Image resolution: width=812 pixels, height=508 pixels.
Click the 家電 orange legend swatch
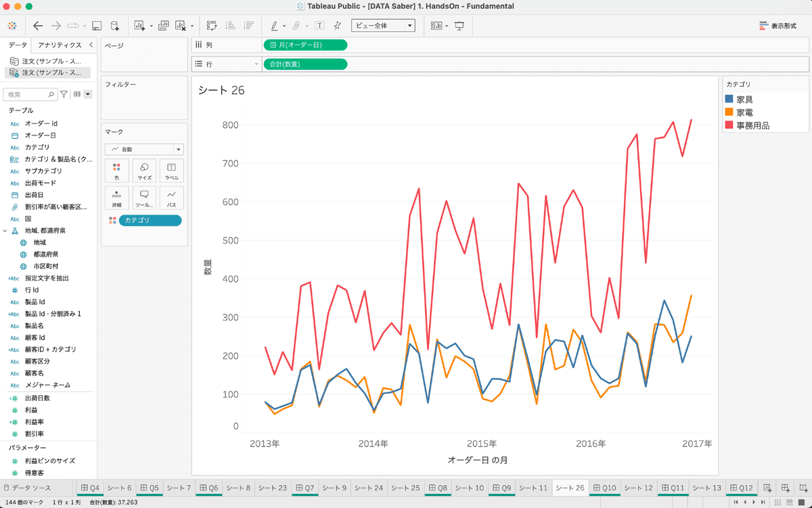pos(729,112)
